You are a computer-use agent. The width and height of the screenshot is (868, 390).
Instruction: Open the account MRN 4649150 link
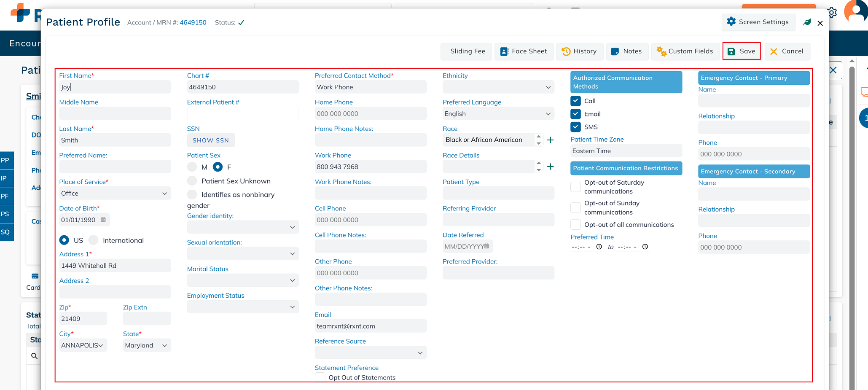pyautogui.click(x=193, y=22)
